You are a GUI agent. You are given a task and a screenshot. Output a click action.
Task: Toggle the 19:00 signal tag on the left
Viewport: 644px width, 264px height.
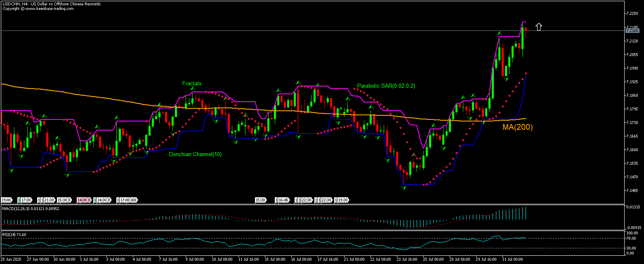coord(7,200)
